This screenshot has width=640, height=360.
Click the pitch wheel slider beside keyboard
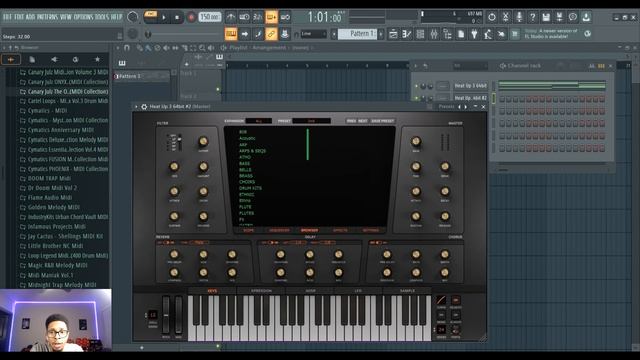[x=166, y=316]
